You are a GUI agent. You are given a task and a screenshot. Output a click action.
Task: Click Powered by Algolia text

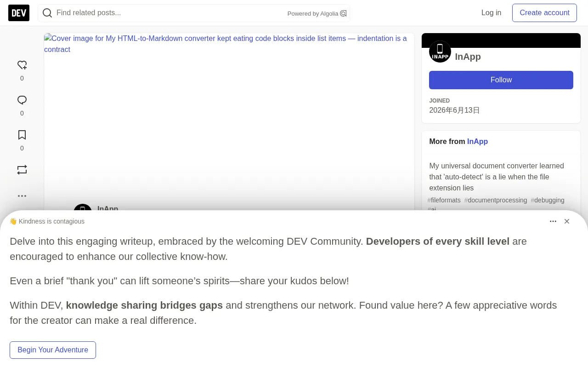tap(313, 13)
